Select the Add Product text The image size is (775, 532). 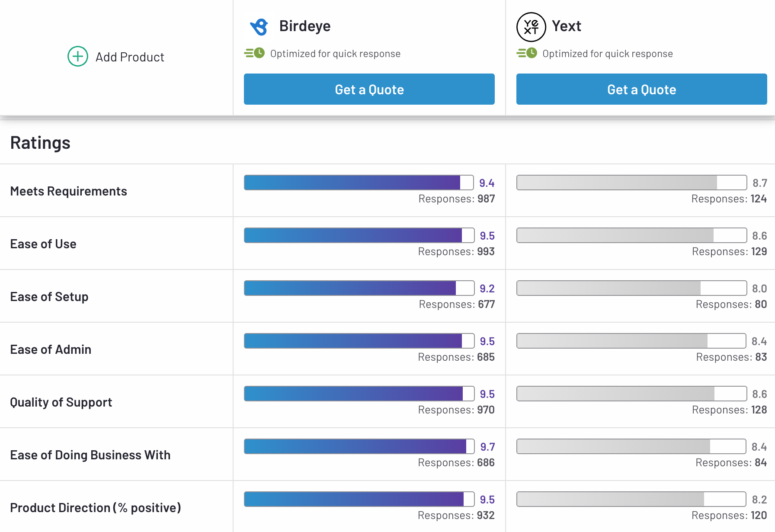pyautogui.click(x=130, y=57)
